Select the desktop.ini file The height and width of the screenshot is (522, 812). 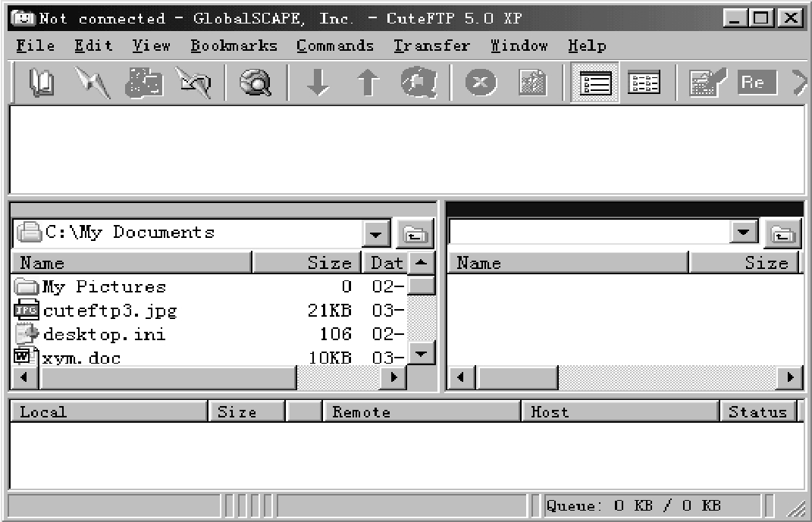pyautogui.click(x=104, y=334)
